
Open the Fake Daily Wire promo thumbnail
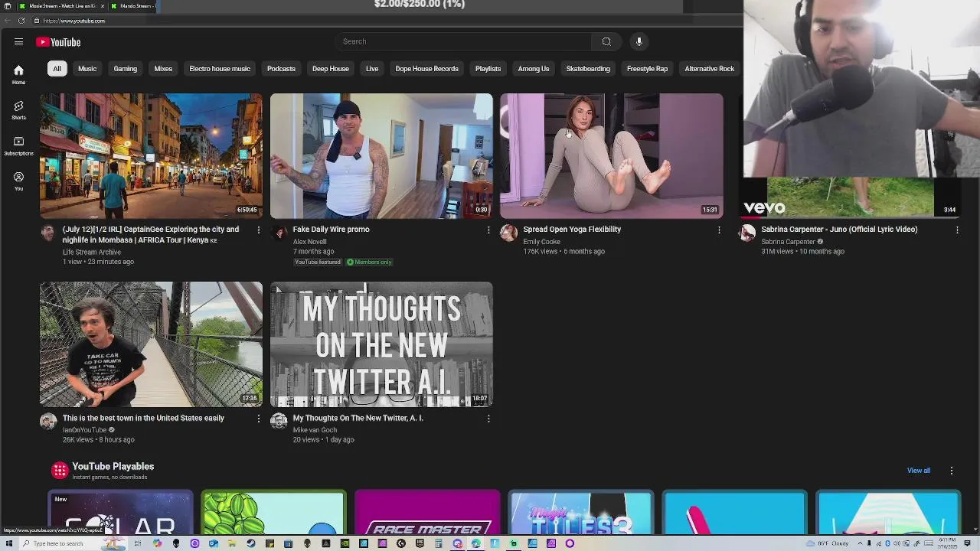click(381, 156)
